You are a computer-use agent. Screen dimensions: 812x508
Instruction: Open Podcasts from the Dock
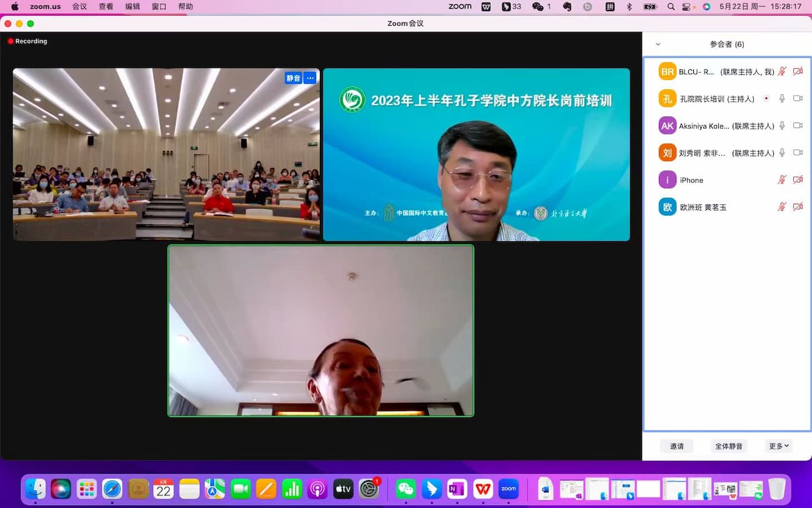pyautogui.click(x=317, y=489)
